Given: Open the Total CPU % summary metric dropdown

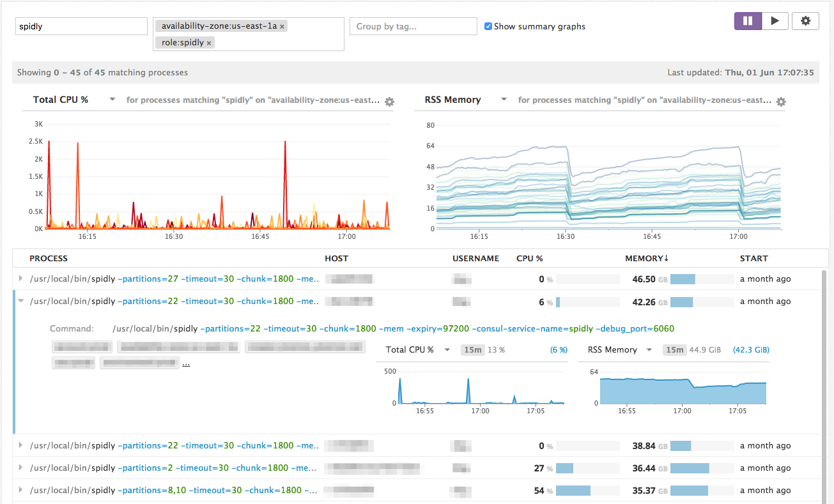Looking at the screenshot, I should click(112, 100).
